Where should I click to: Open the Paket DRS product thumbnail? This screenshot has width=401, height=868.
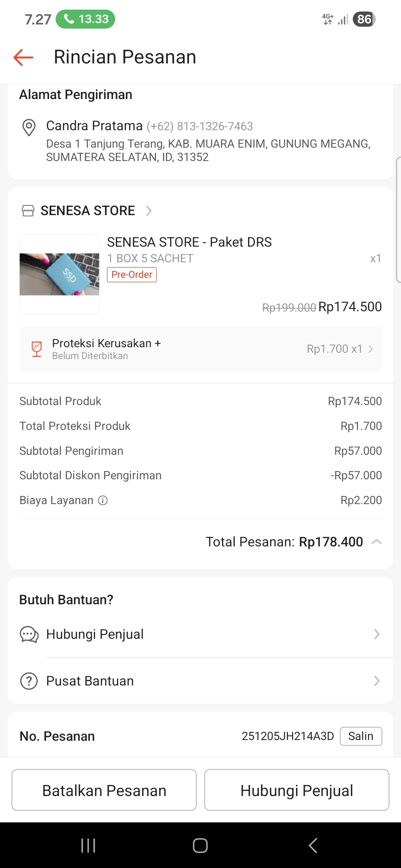59,274
